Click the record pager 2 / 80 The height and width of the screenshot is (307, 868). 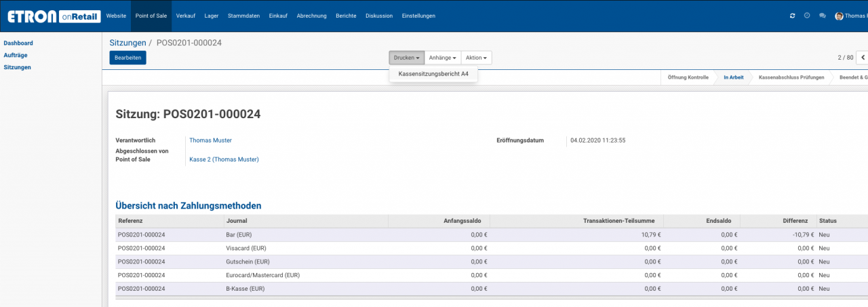845,58
